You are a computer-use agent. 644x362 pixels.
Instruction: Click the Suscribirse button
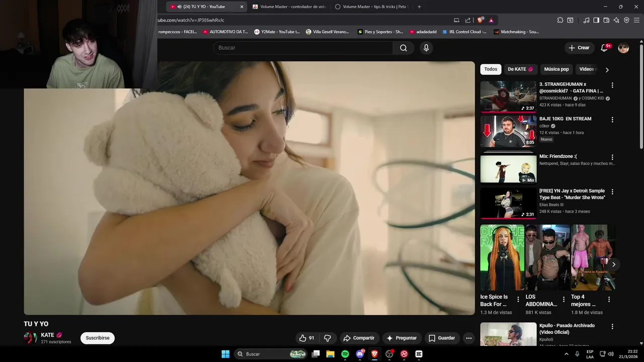click(x=98, y=338)
